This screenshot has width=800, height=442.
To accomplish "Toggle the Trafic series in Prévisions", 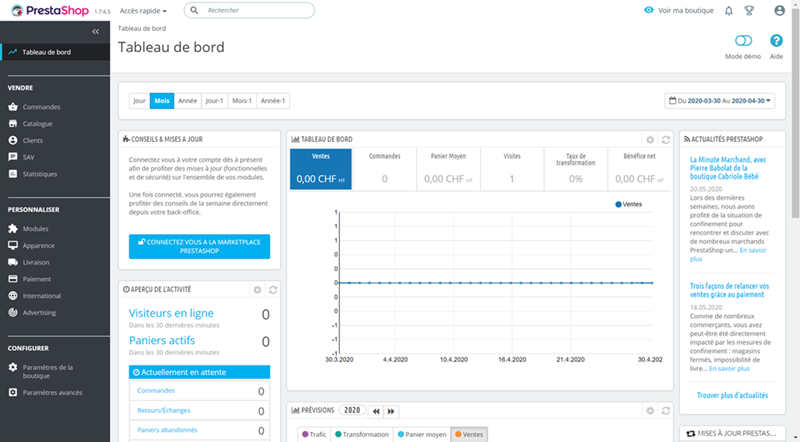I will pos(314,434).
